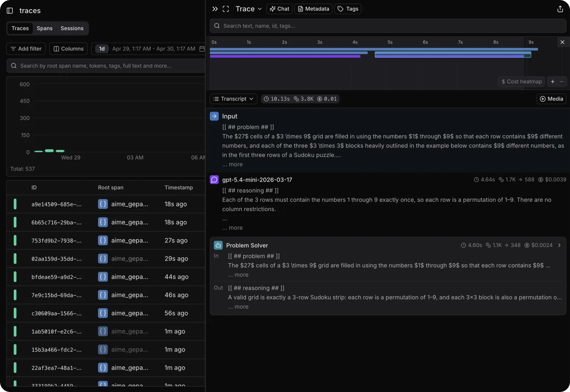This screenshot has height=392, width=570.
Task: Close the timeline with the X icon
Action: [562, 42]
